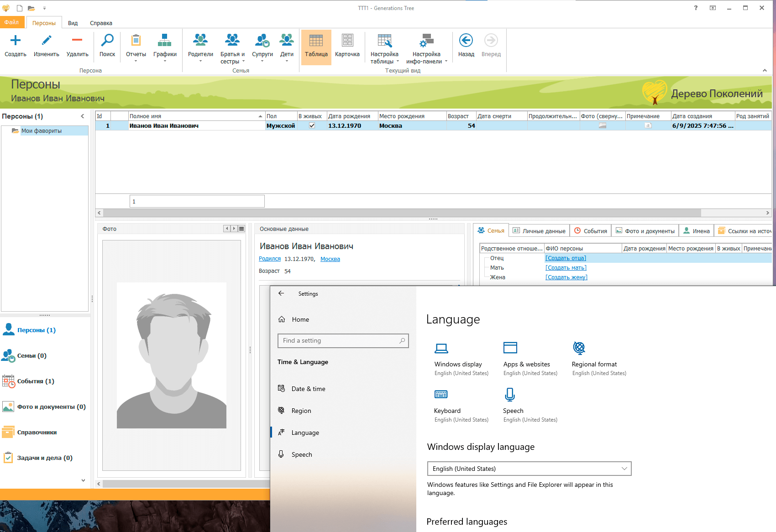Expand navigation pane overflow chevron at bottom
Viewport: 776px width, 532px height.
click(83, 480)
